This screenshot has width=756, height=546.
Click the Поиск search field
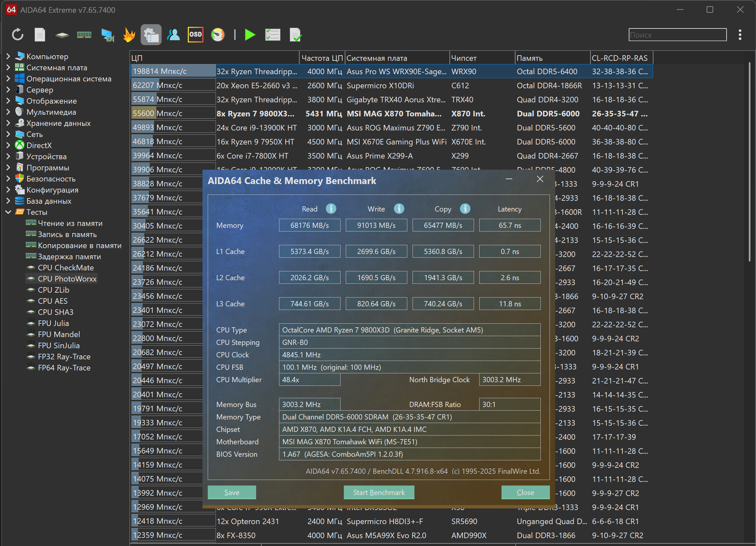coord(677,35)
